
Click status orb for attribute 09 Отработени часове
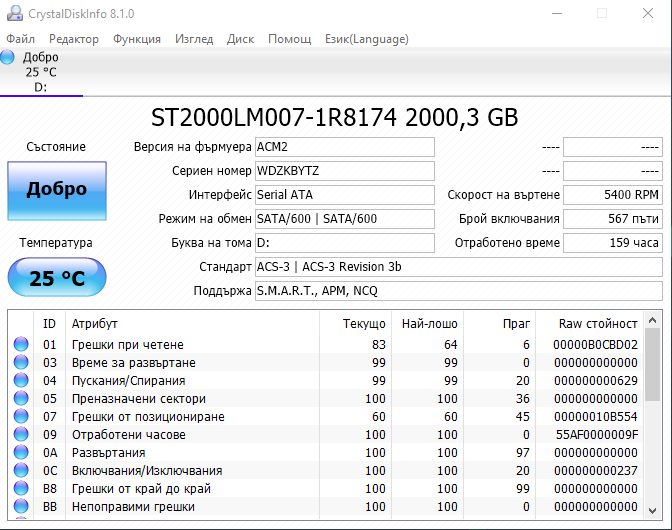pos(21,434)
